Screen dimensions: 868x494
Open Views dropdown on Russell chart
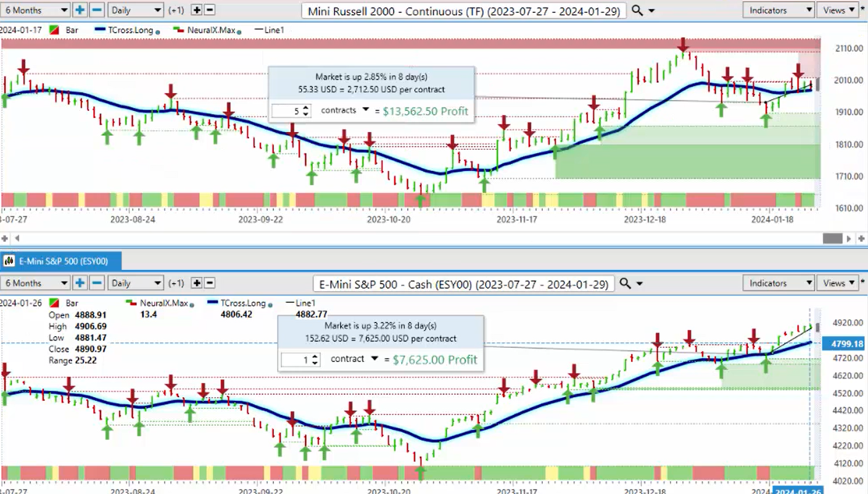tap(839, 10)
